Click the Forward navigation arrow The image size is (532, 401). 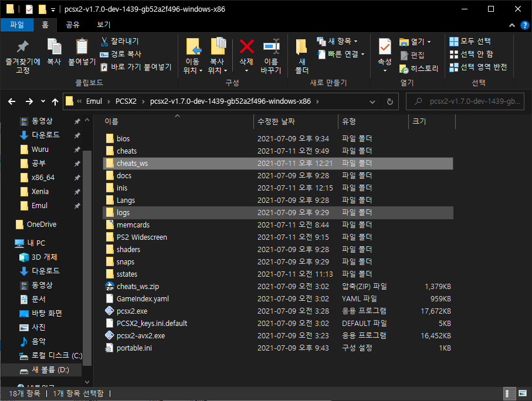29,101
